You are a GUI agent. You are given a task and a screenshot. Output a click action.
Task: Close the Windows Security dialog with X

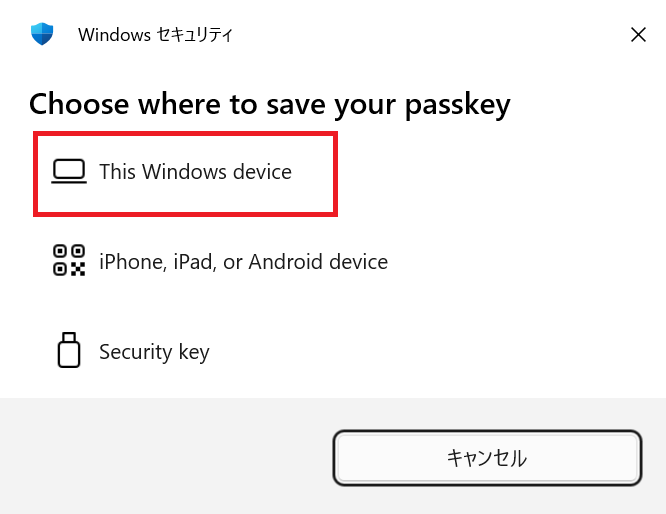(638, 35)
